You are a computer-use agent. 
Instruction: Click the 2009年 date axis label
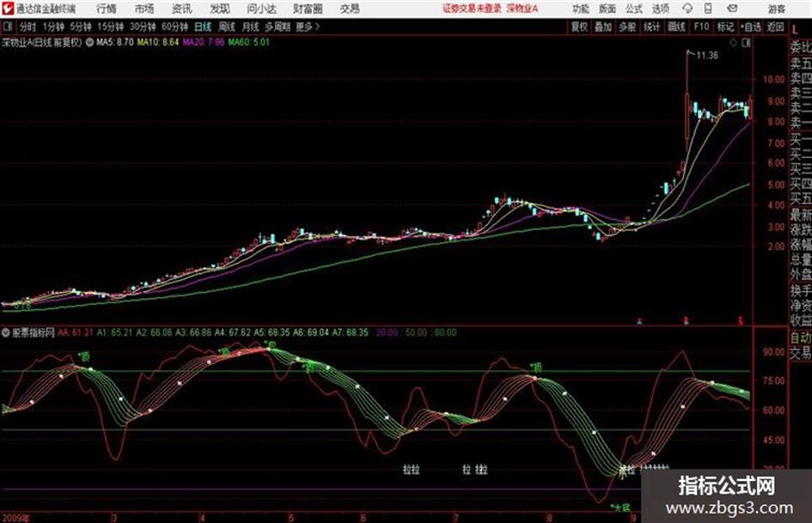click(16, 518)
